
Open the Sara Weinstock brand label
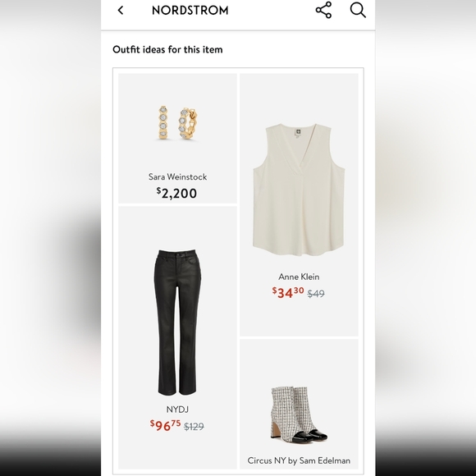pyautogui.click(x=177, y=176)
